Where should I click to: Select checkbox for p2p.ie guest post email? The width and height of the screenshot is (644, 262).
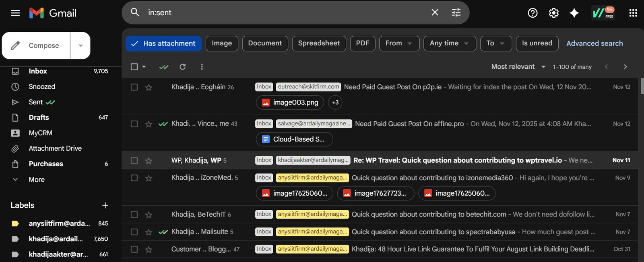point(134,87)
